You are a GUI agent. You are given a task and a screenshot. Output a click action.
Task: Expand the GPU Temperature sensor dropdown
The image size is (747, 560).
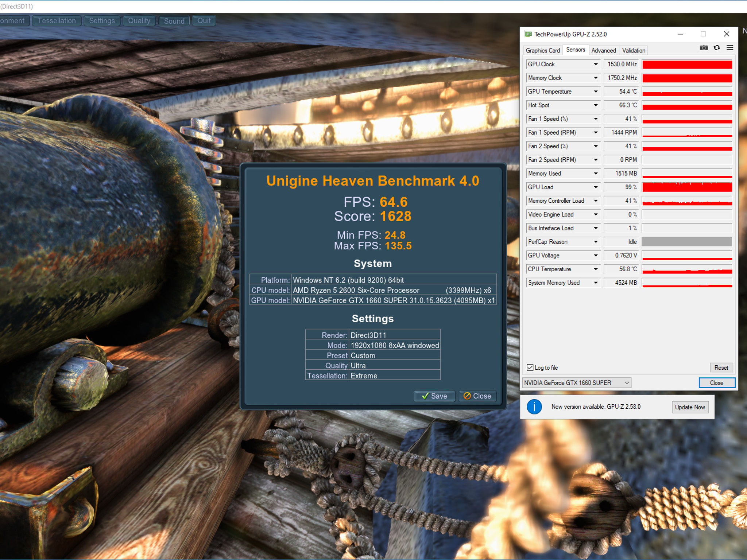596,92
